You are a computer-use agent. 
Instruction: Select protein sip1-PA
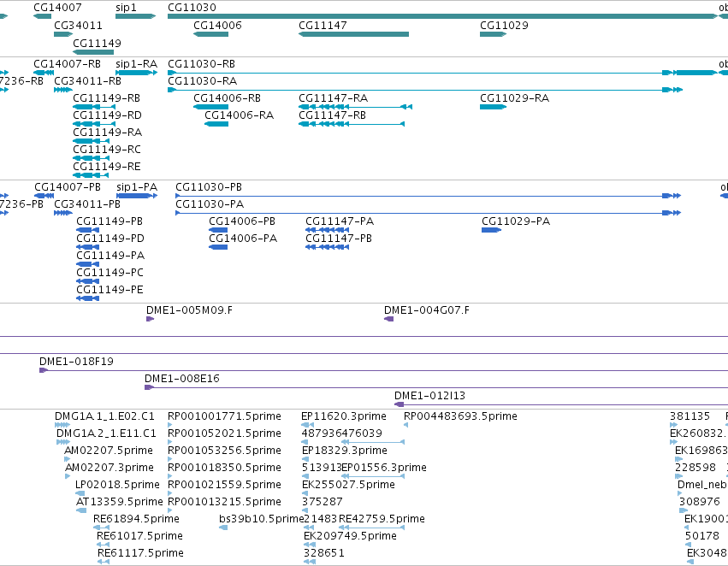coord(137,195)
